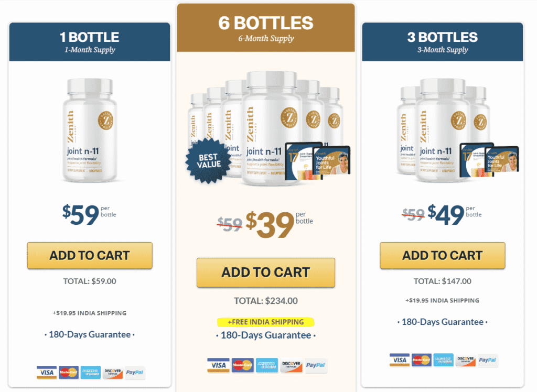Click MasterCard icon under 3 Bottles plan
Image resolution: width=537 pixels, height=392 pixels.
click(422, 360)
